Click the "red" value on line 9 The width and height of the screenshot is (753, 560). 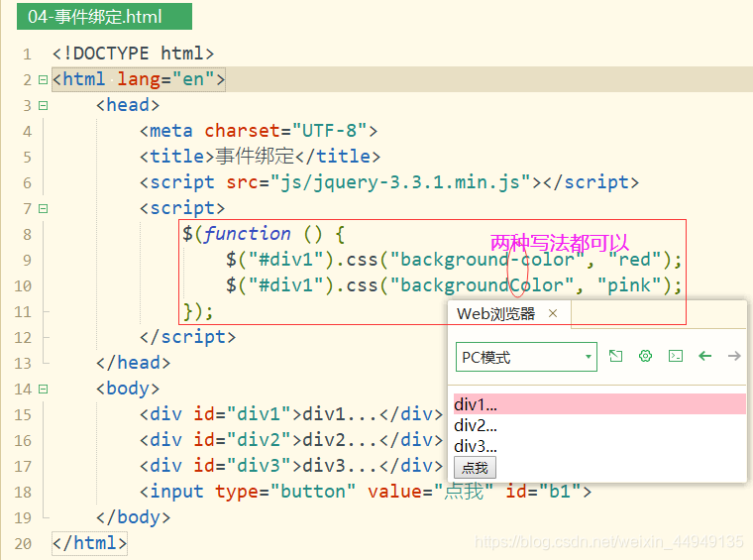tap(635, 260)
